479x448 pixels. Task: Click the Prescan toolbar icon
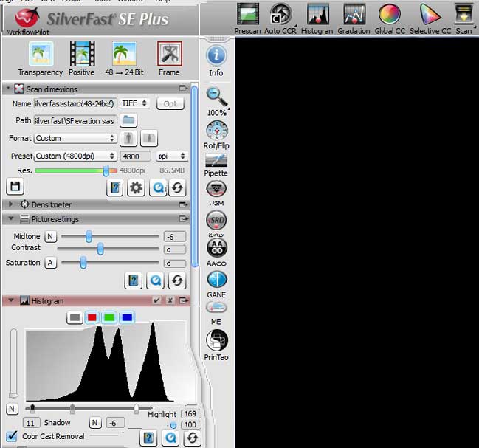click(x=248, y=14)
